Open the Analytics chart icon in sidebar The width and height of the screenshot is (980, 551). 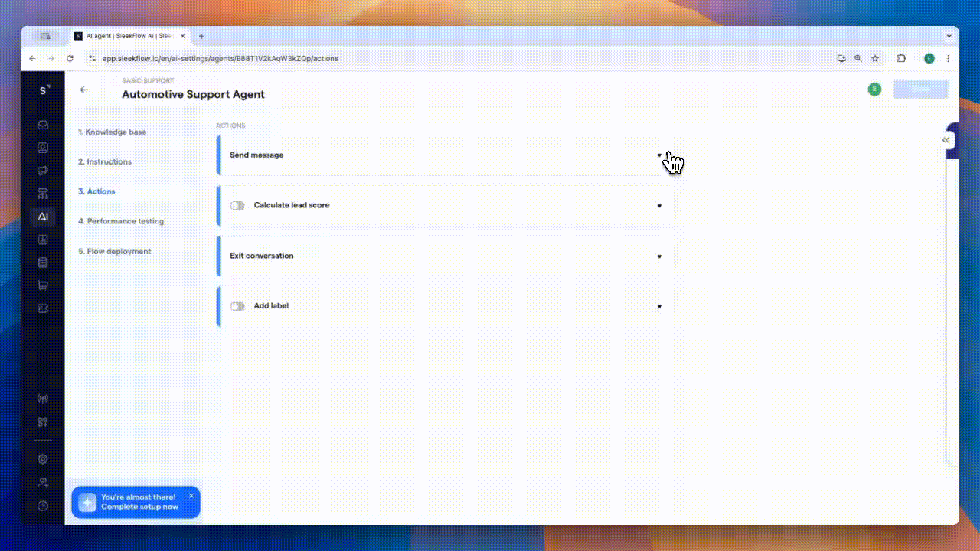43,240
